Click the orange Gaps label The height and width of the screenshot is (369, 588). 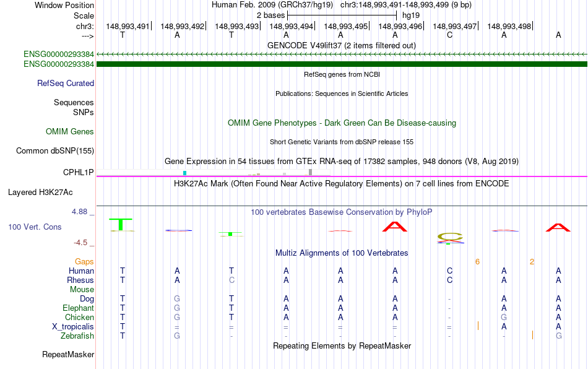pyautogui.click(x=84, y=261)
